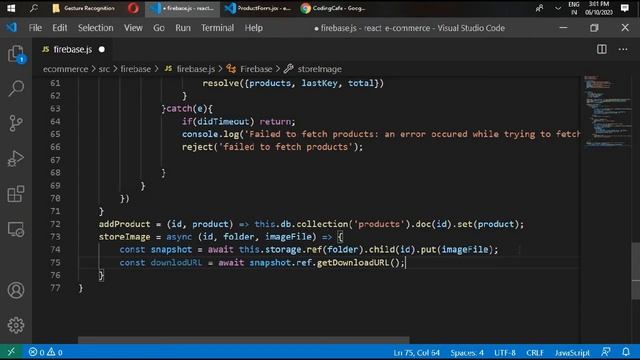The width and height of the screenshot is (640, 360).
Task: Click the src breadcrumb segment
Action: [104, 69]
